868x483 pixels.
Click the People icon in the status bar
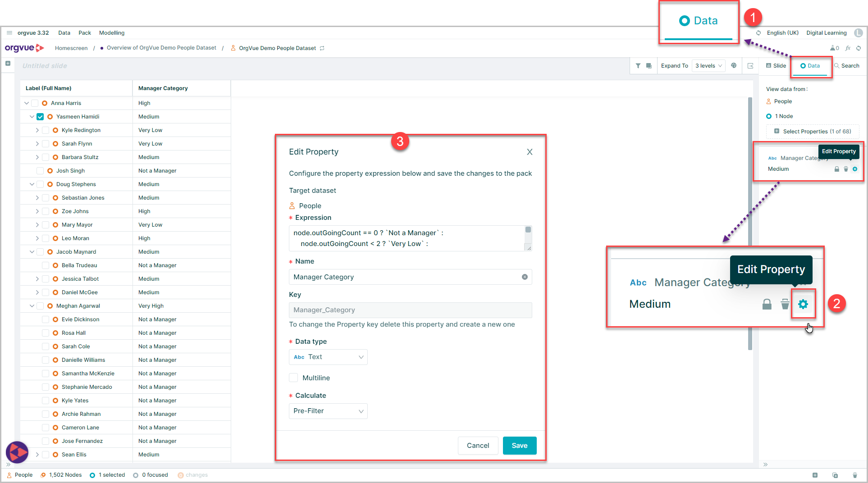[9, 475]
